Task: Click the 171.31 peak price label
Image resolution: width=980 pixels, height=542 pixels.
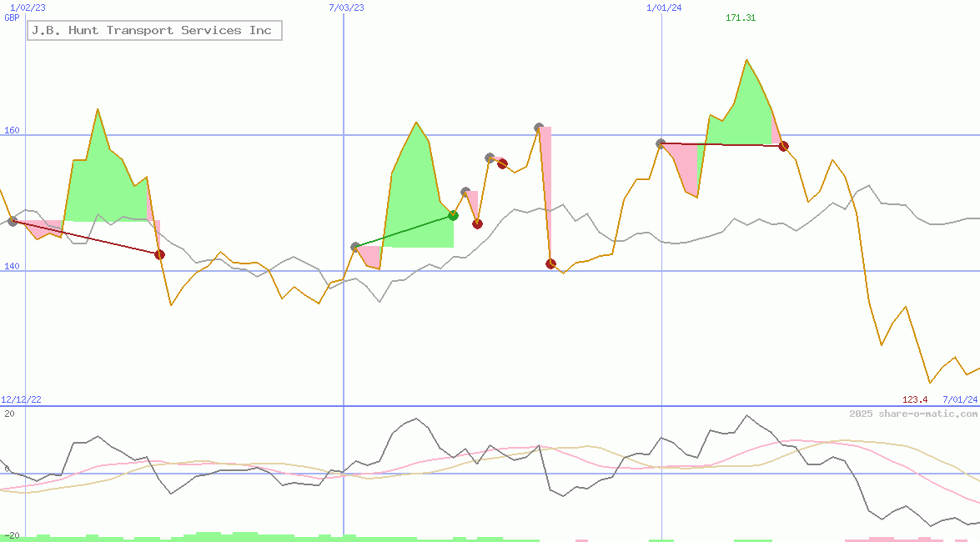Action: click(741, 18)
